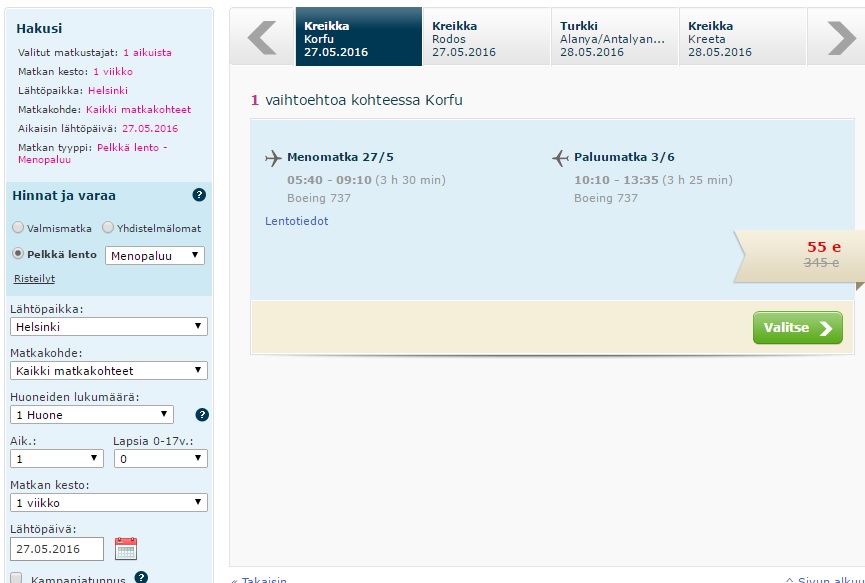Open help icon next to Kampanjatunnus
The height and width of the screenshot is (583, 865).
point(141,577)
